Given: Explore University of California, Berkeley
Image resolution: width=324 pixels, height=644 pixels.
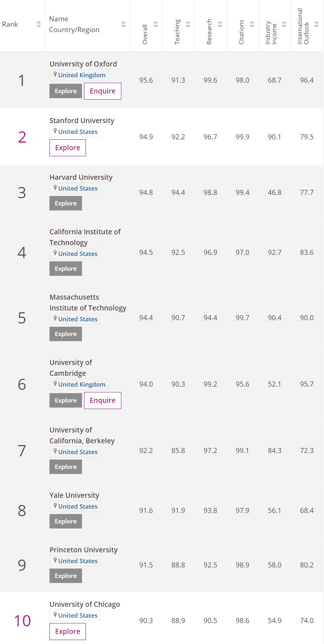Looking at the screenshot, I should point(66,467).
